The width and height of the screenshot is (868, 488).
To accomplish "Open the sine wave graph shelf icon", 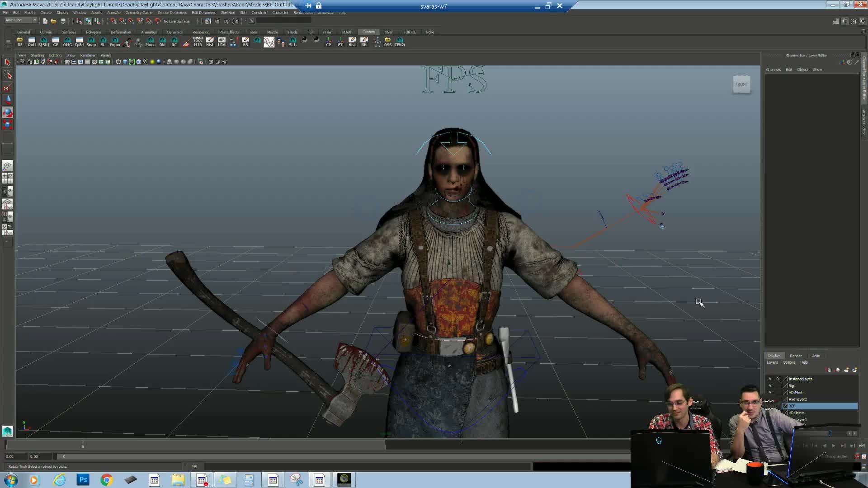I will pyautogui.click(x=269, y=42).
